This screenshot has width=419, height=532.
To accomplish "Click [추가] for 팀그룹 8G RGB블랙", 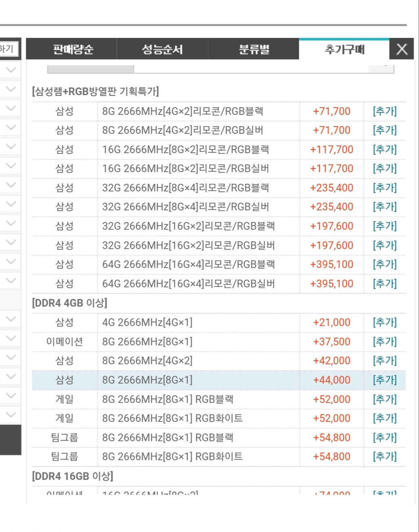I will [385, 438].
